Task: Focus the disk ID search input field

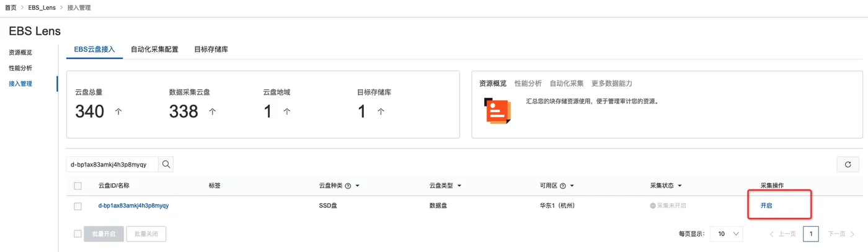Action: pyautogui.click(x=112, y=164)
